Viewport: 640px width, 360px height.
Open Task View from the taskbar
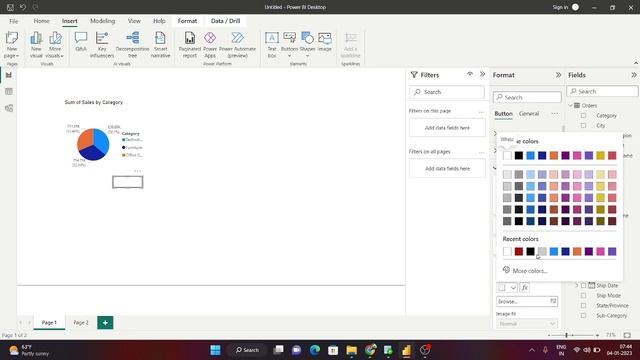[x=278, y=350]
